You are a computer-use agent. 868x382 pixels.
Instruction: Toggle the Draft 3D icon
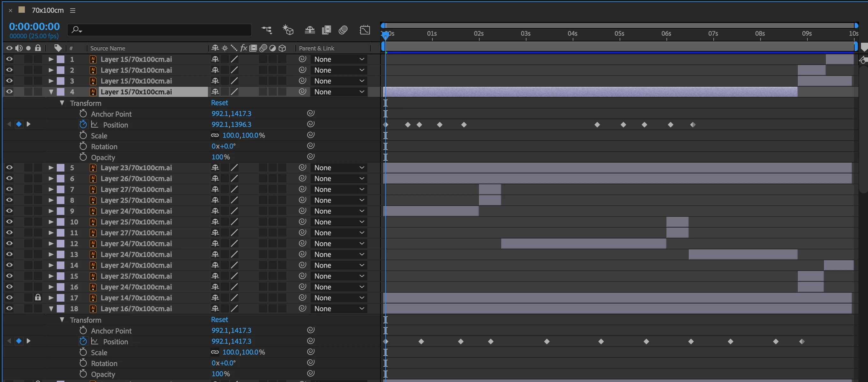click(x=288, y=30)
